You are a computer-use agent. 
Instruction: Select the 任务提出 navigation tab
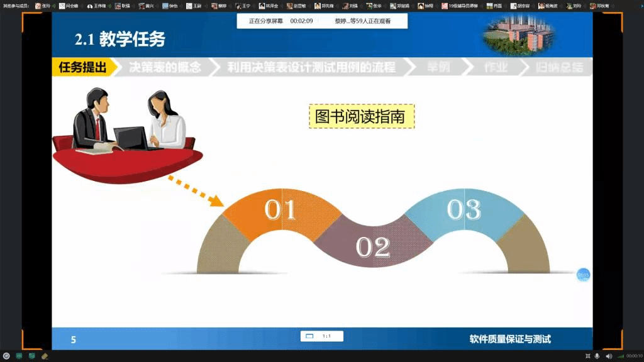click(82, 67)
